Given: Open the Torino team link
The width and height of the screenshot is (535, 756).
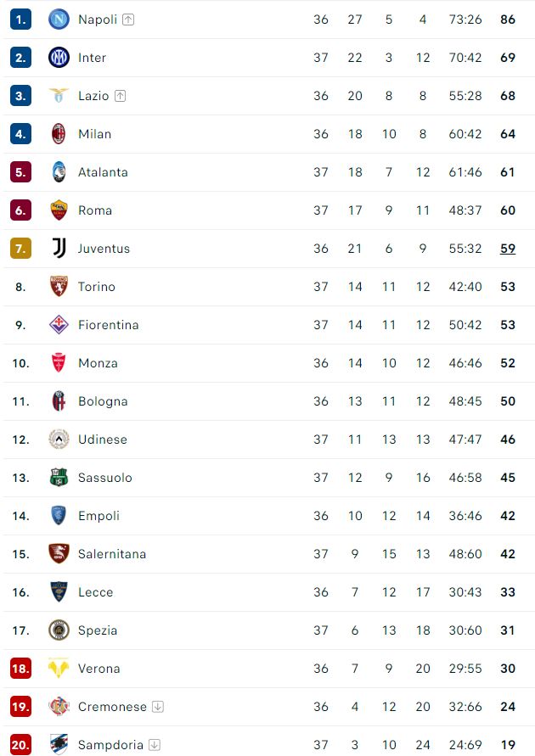Looking at the screenshot, I should tap(96, 287).
